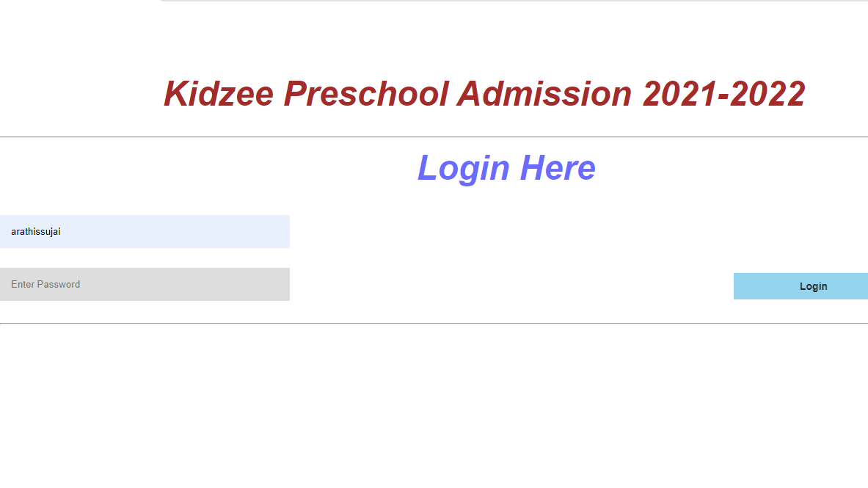Click the divider line below password field
The width and height of the screenshot is (868, 488).
[434, 323]
